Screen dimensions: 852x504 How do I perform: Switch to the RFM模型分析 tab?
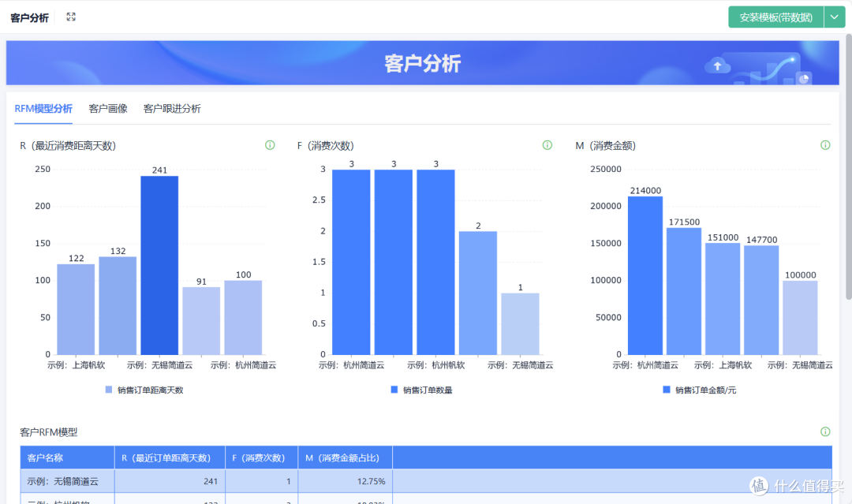click(x=43, y=109)
